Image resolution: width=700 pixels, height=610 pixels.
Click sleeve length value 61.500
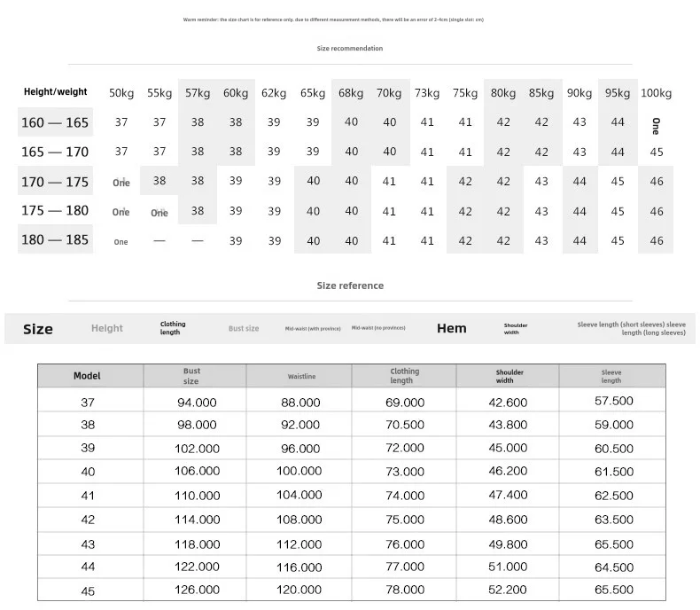614,472
